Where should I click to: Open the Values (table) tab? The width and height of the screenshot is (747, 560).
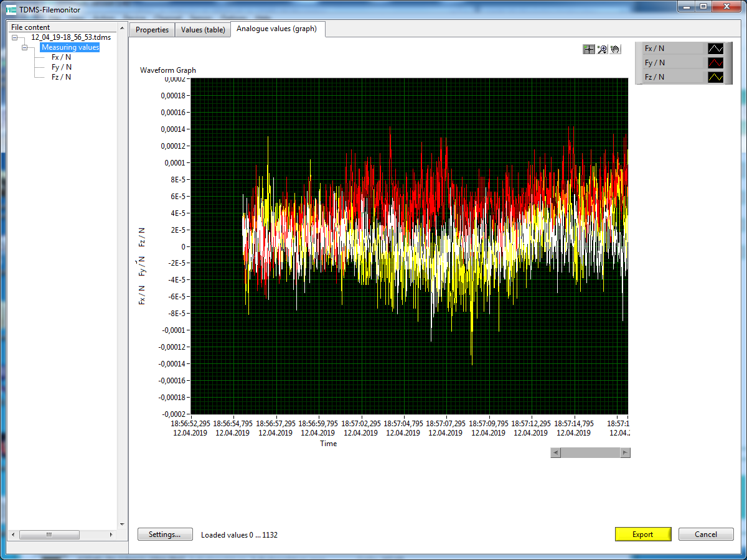pyautogui.click(x=202, y=30)
